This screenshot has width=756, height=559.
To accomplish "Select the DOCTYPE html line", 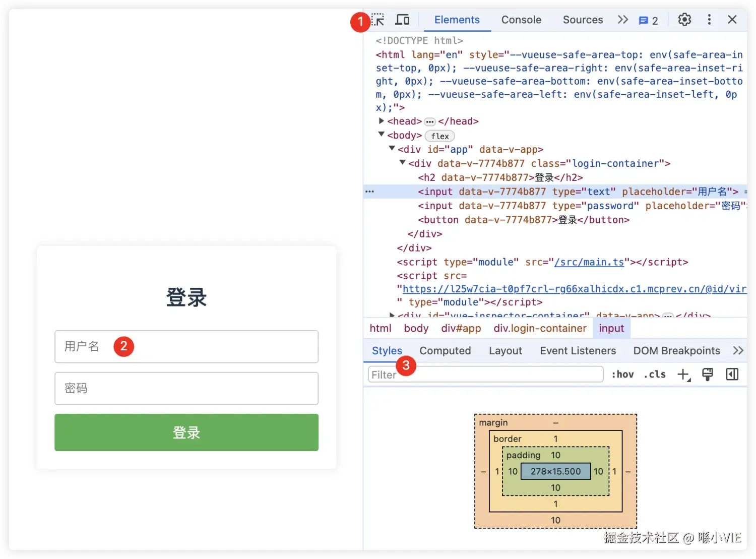I will pyautogui.click(x=419, y=40).
